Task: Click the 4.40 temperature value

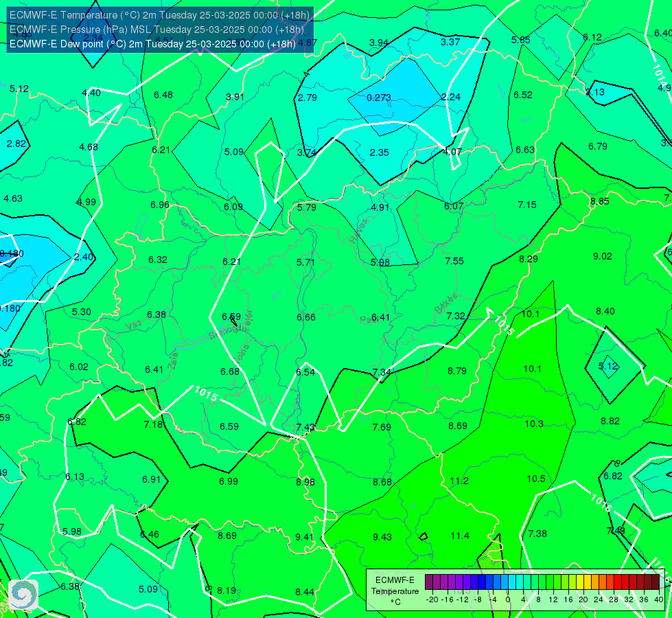Action: coord(91,93)
